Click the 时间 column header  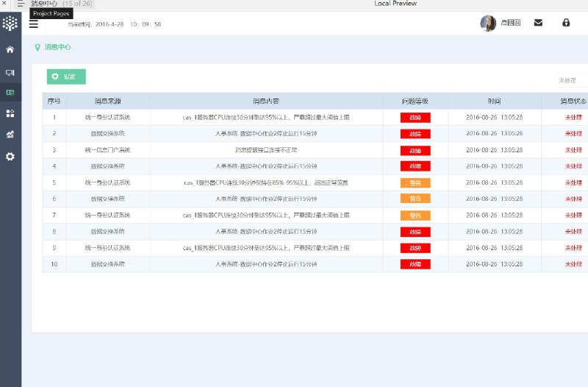click(x=494, y=101)
